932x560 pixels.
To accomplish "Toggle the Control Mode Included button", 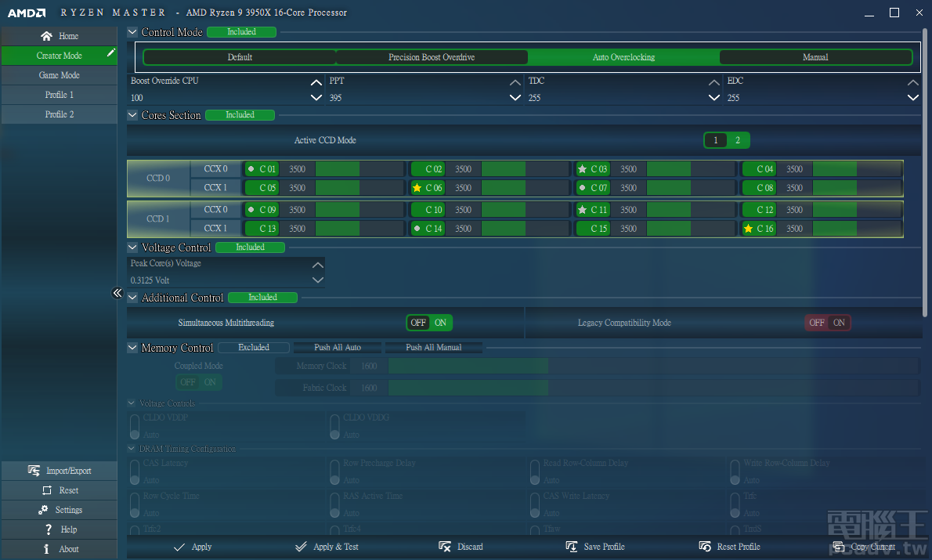I will click(x=241, y=32).
